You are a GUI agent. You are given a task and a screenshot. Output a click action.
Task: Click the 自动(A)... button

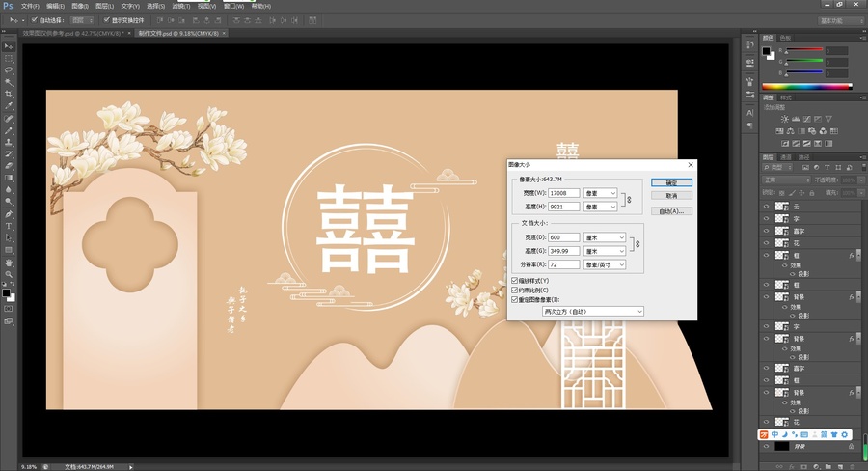coord(671,211)
